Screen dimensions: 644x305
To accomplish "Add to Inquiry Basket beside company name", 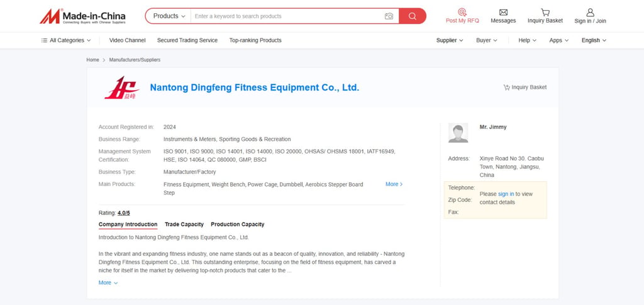I will (525, 87).
